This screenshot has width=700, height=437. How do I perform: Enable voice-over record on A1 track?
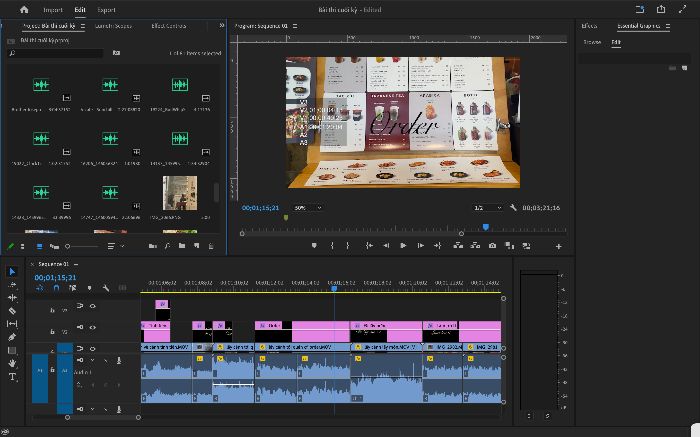pos(119,360)
